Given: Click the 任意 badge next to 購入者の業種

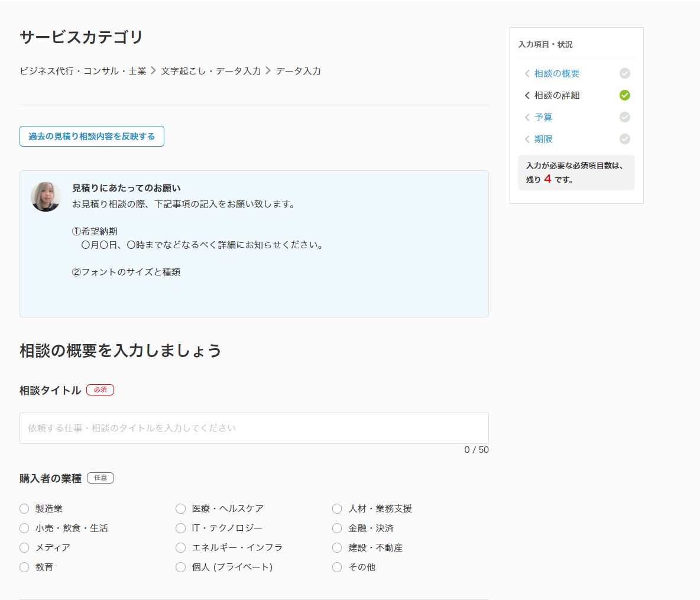Looking at the screenshot, I should click(x=100, y=478).
